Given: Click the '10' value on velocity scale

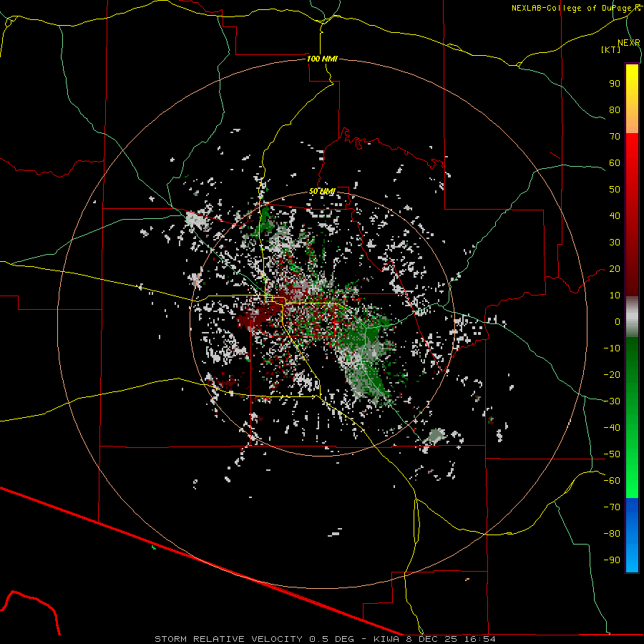Looking at the screenshot, I should tap(615, 296).
